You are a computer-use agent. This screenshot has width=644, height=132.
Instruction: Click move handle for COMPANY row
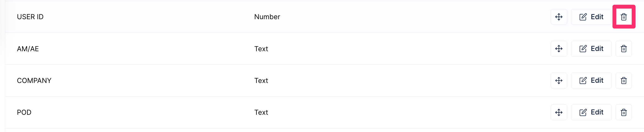coord(559,81)
